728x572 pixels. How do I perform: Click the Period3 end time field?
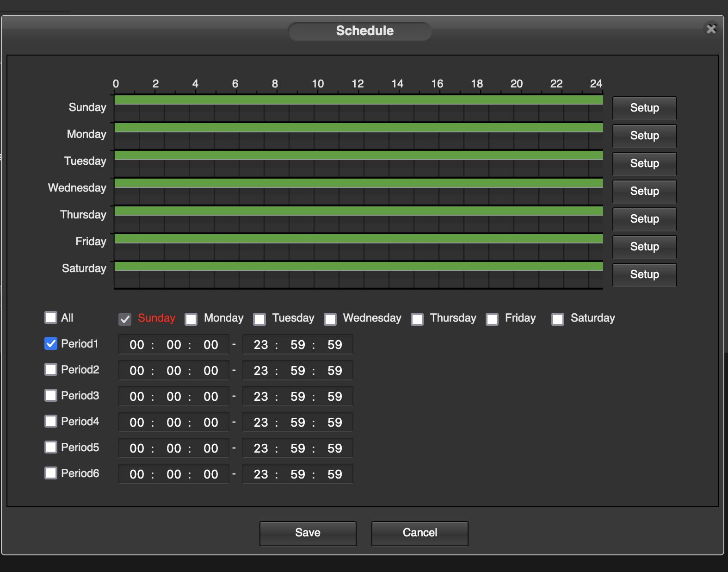point(298,397)
